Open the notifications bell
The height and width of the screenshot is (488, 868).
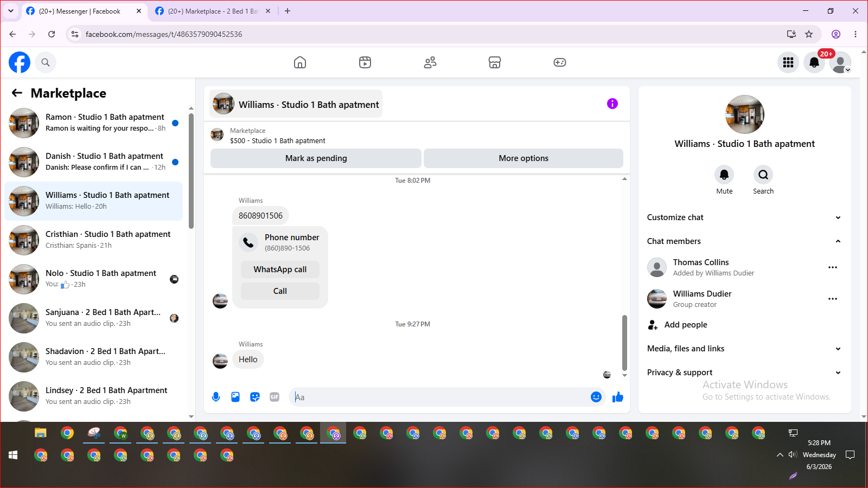[x=814, y=62]
